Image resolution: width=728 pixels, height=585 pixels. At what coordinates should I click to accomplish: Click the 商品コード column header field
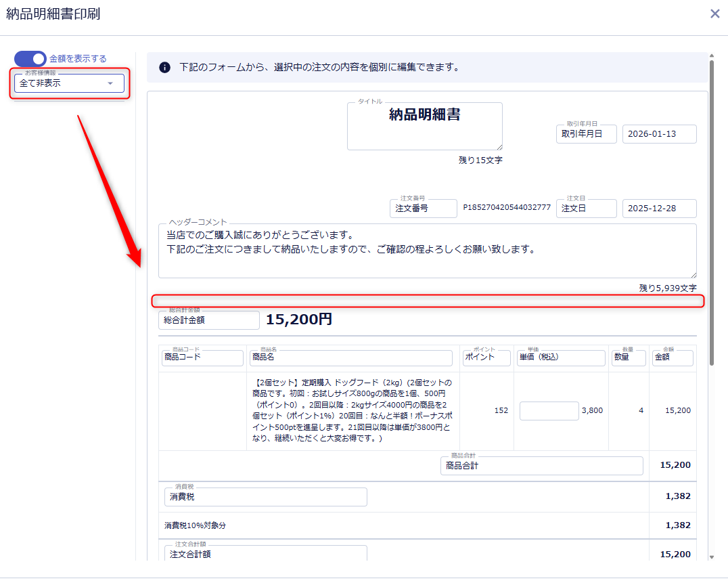[202, 357]
